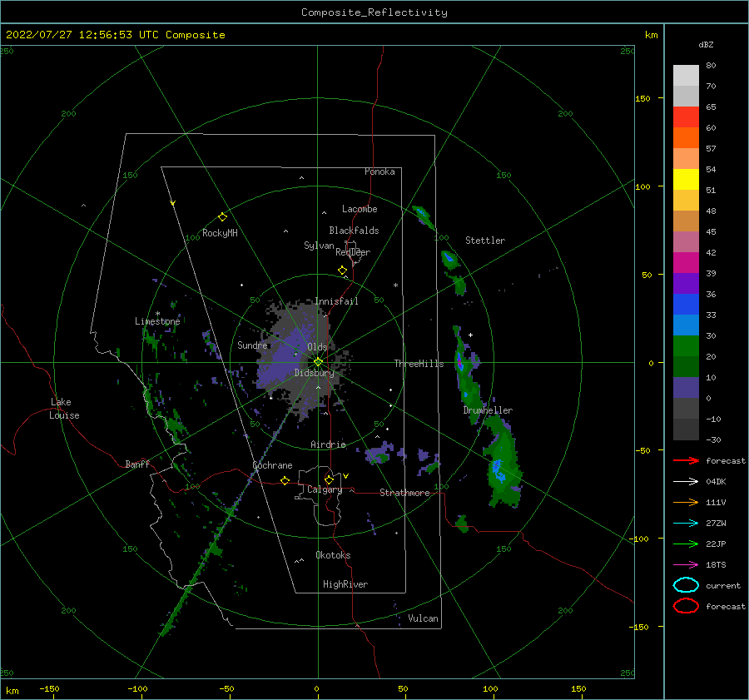Click the red forecast arrow legend icon
749x700 pixels.
click(686, 460)
